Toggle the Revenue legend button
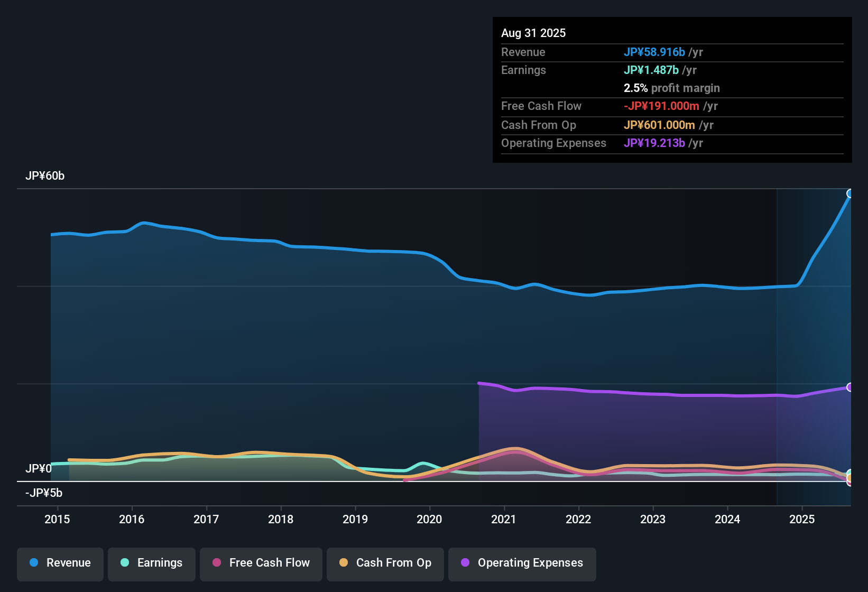The width and height of the screenshot is (868, 592). coord(60,563)
